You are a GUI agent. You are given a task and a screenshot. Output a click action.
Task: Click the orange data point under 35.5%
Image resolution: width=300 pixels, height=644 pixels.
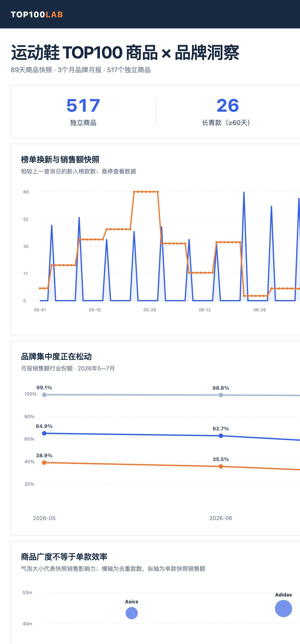(221, 467)
